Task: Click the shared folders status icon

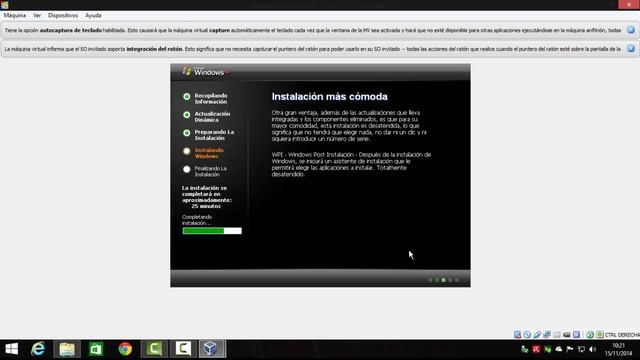Action: pos(557,335)
